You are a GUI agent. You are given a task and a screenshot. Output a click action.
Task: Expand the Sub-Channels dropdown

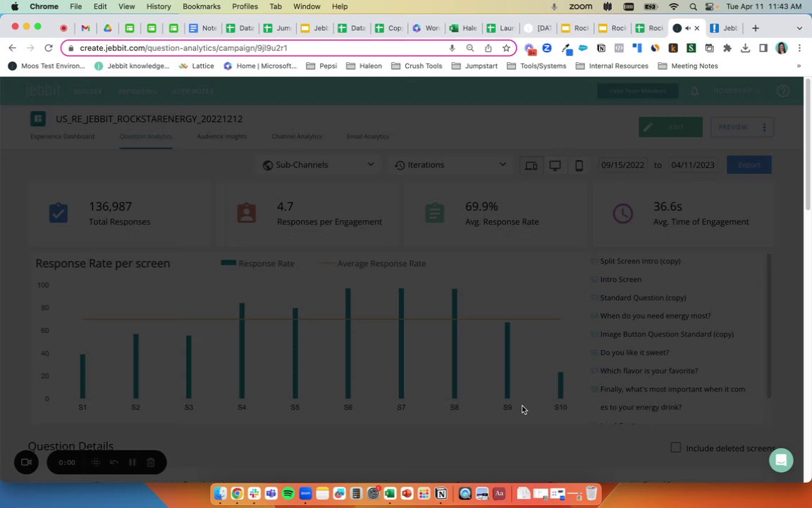pyautogui.click(x=318, y=165)
